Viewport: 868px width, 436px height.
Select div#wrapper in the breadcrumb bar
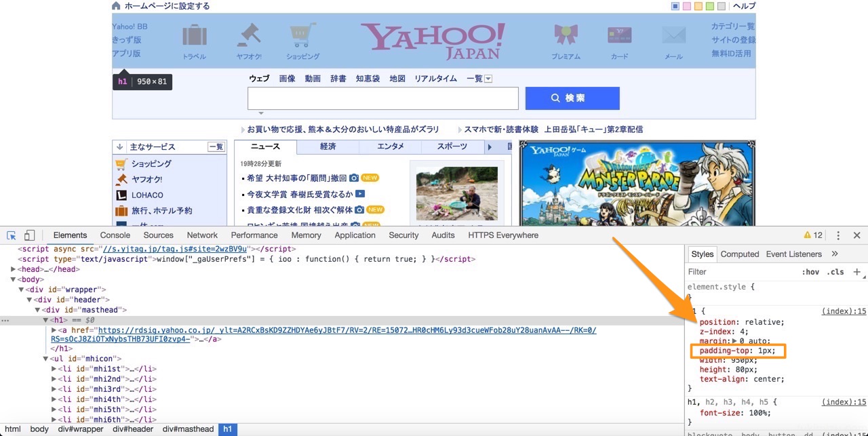[x=81, y=429]
